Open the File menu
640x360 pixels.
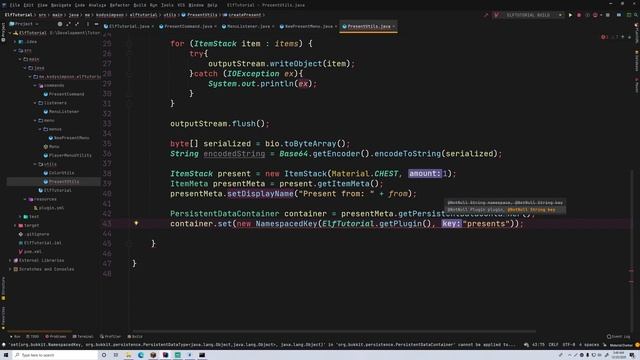[x=15, y=5]
